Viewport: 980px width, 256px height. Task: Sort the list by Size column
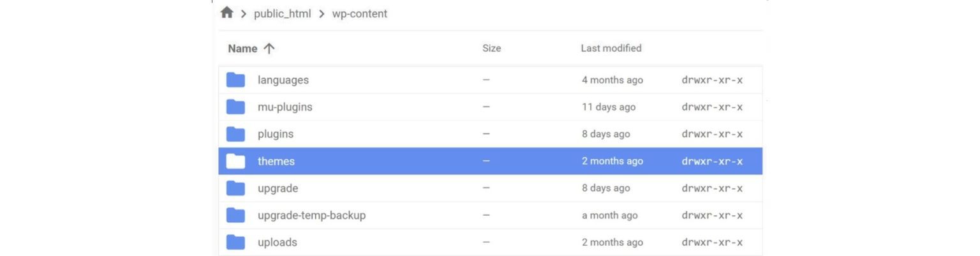[x=491, y=49]
